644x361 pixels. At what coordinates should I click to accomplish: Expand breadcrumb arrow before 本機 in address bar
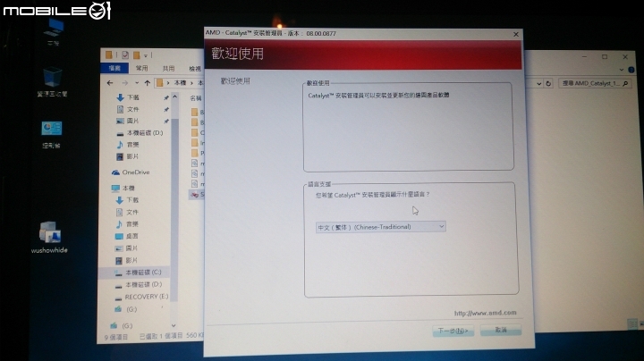coord(168,83)
